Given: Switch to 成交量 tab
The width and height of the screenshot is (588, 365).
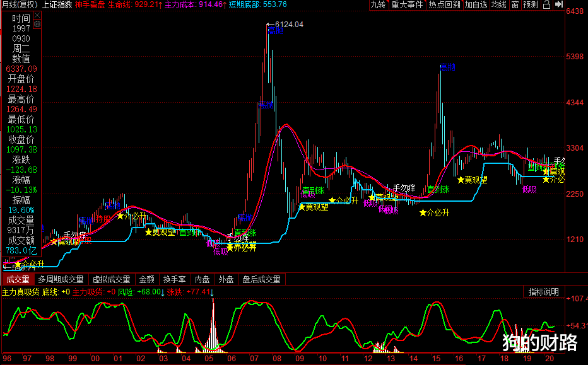Looking at the screenshot, I should 18,279.
